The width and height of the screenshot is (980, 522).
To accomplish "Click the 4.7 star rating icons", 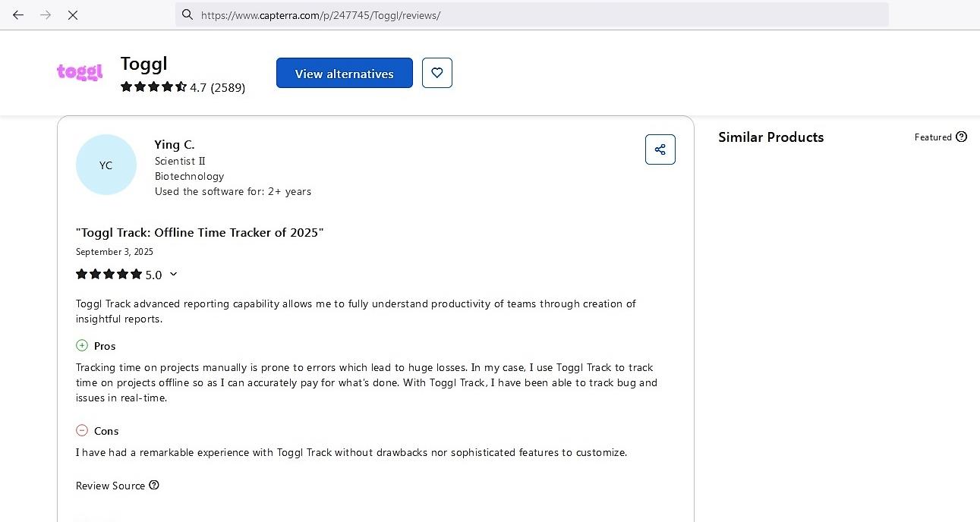I will 154,86.
